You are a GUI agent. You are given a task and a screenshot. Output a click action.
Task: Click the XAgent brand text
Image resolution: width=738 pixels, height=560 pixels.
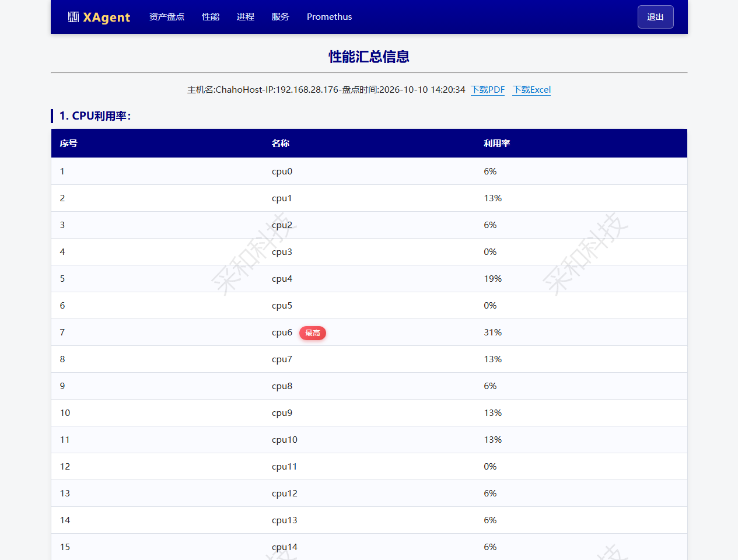[107, 17]
